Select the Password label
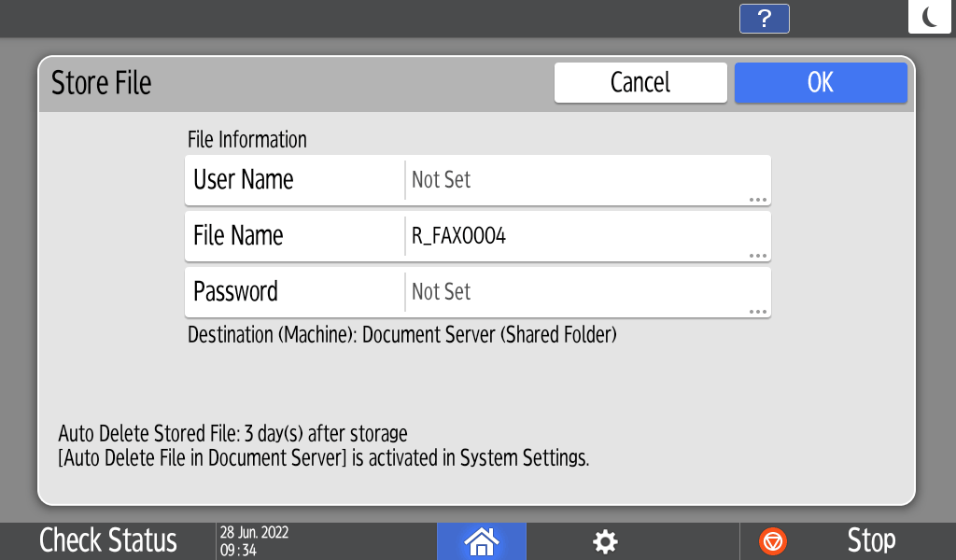 [x=235, y=292]
